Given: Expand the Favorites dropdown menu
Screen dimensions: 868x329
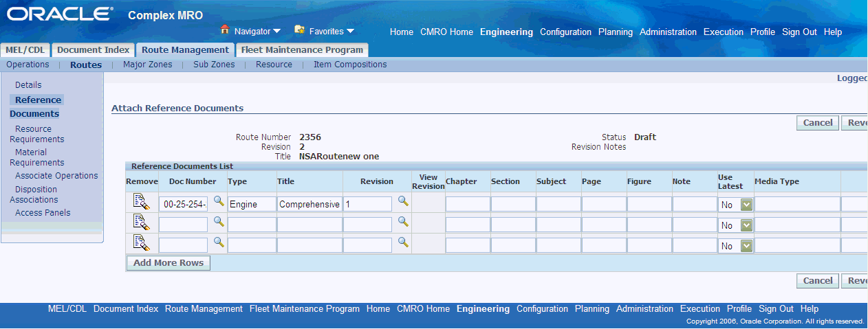Looking at the screenshot, I should [x=350, y=32].
